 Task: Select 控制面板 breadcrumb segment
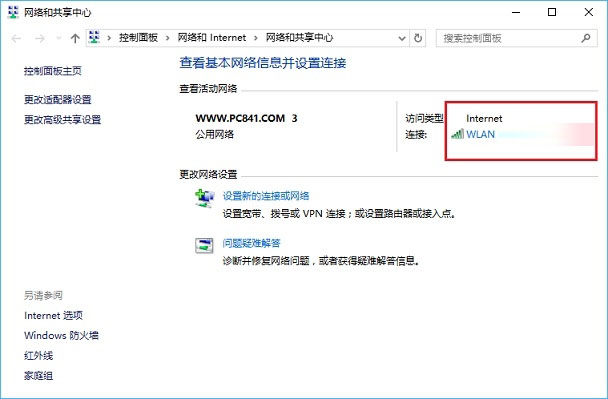coord(138,38)
